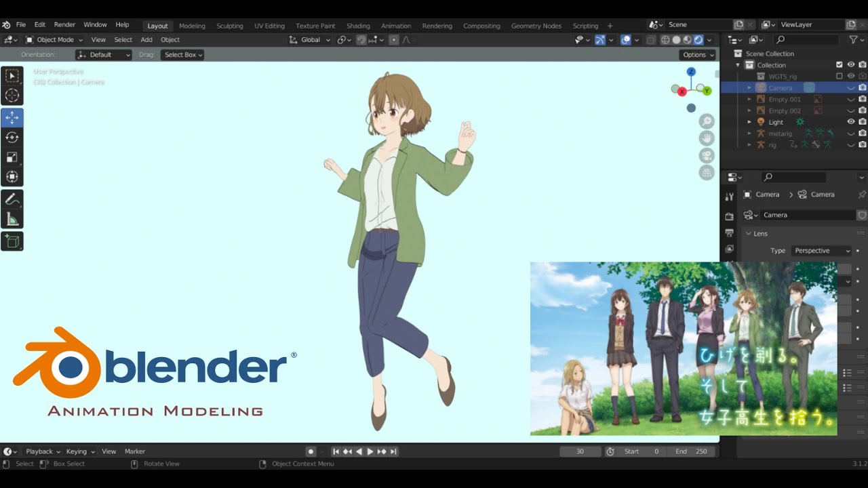Choose the Move tool
The height and width of the screenshot is (488, 868).
click(12, 118)
